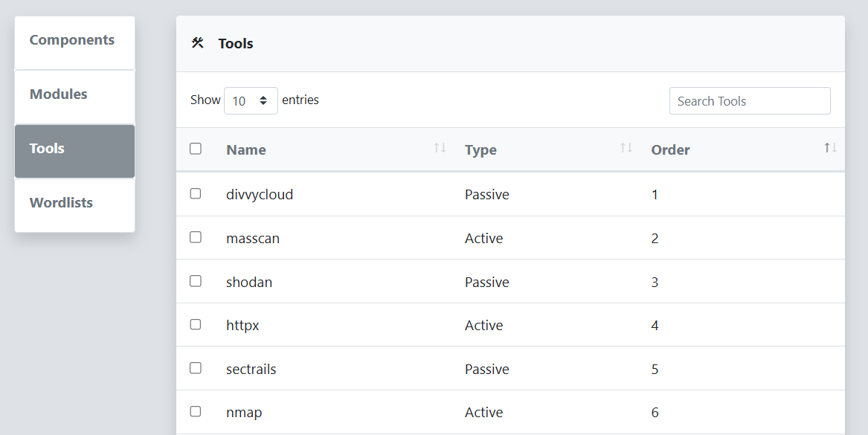Click order value 2 for masscan
The height and width of the screenshot is (435, 868).
click(655, 239)
